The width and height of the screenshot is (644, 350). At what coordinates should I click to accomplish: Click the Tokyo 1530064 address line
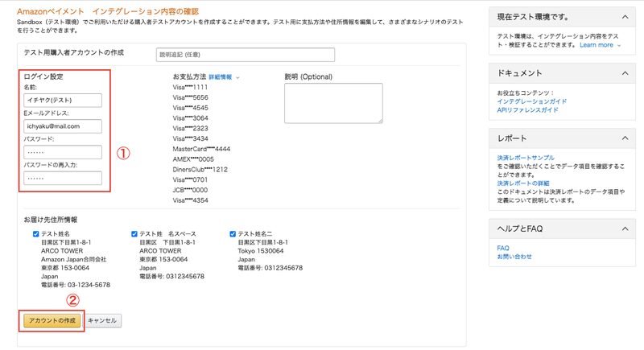coord(260,251)
